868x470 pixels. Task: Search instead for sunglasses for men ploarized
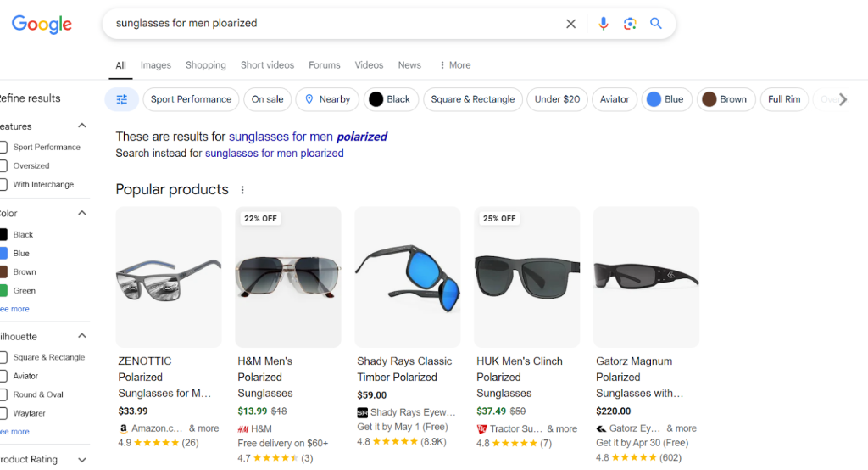pos(274,154)
